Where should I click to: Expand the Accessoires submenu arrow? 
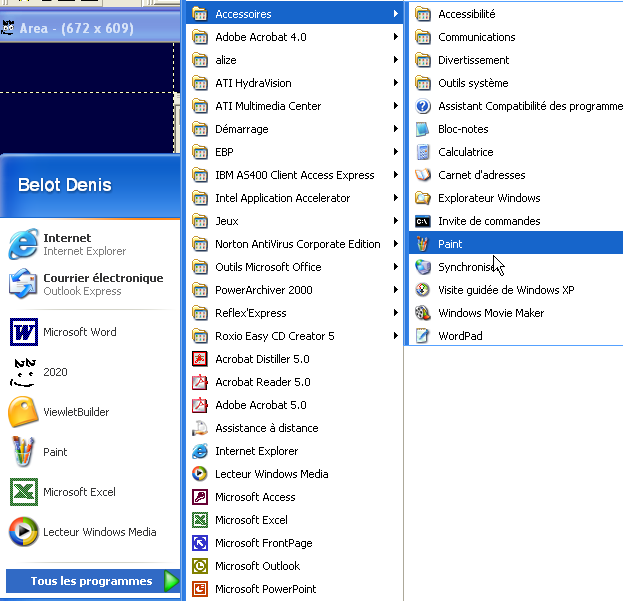(x=395, y=14)
